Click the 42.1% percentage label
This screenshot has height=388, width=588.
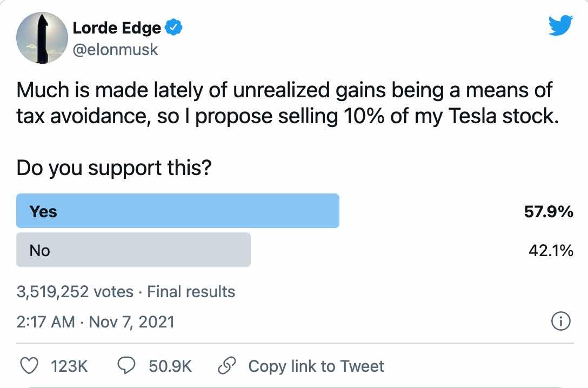click(550, 250)
